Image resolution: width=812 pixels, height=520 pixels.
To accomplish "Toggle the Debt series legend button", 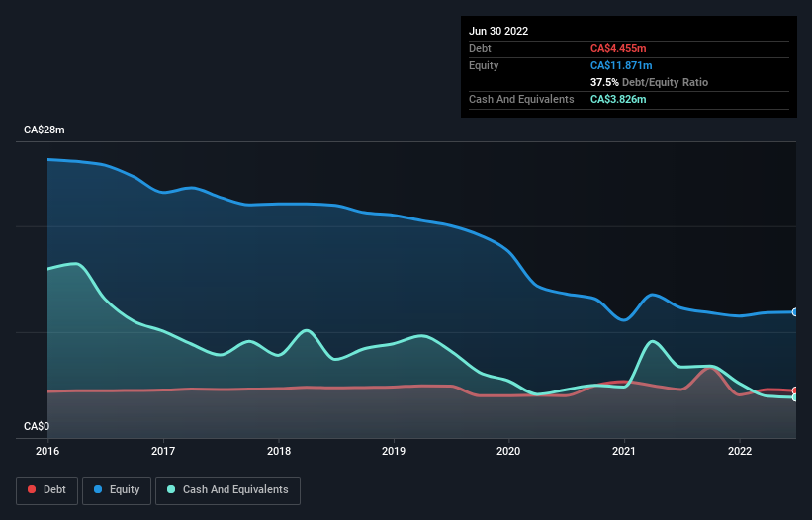I will coord(46,490).
